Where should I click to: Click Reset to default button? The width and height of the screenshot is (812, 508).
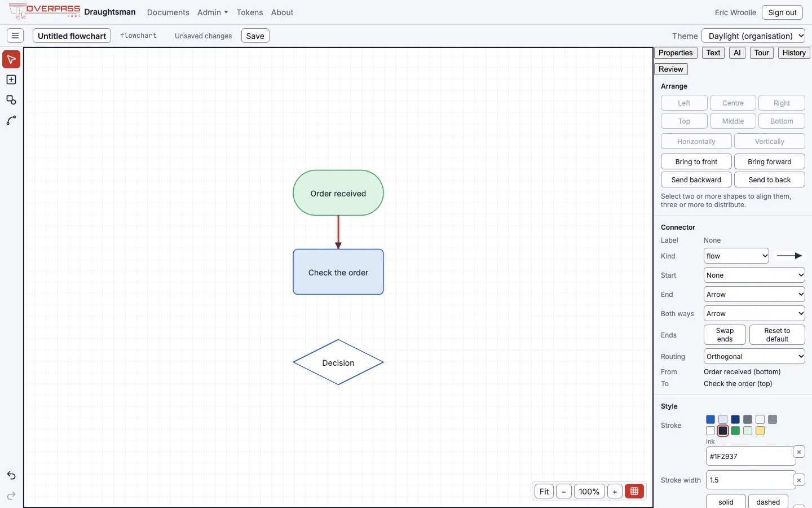click(x=777, y=335)
